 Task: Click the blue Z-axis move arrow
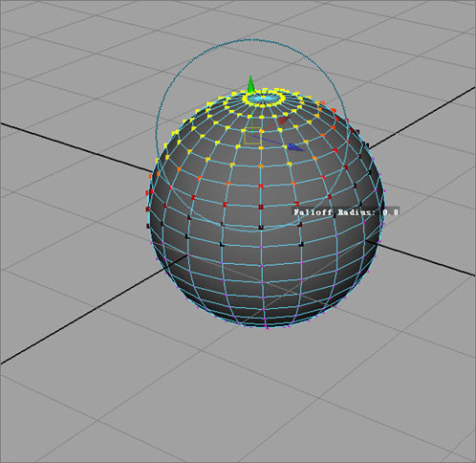(296, 147)
